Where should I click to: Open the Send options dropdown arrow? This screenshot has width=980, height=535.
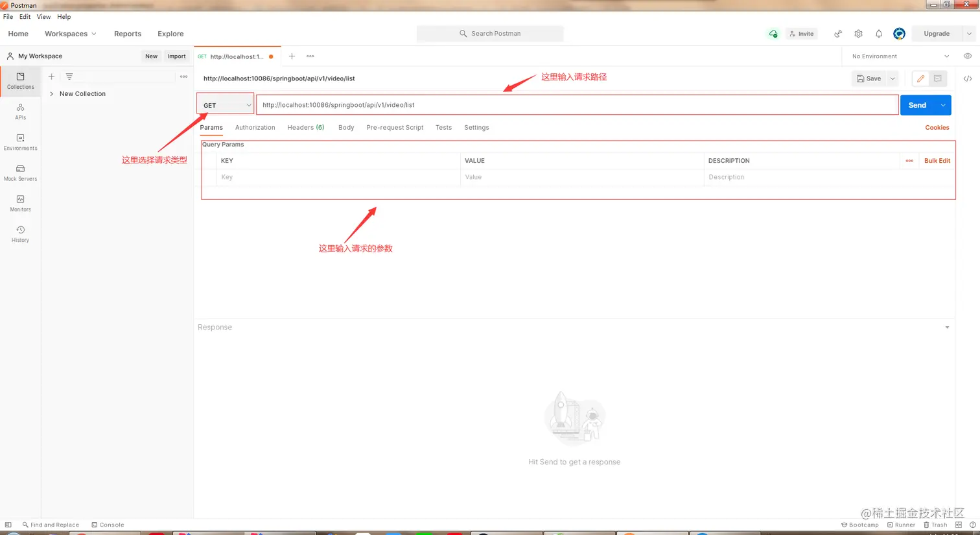[943, 105]
